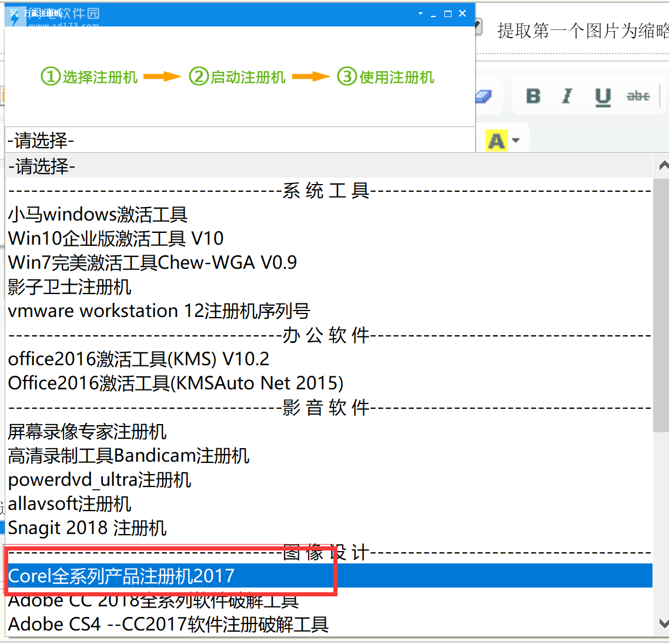Click the list scrollbar down arrow
The image size is (669, 644).
pos(663,624)
